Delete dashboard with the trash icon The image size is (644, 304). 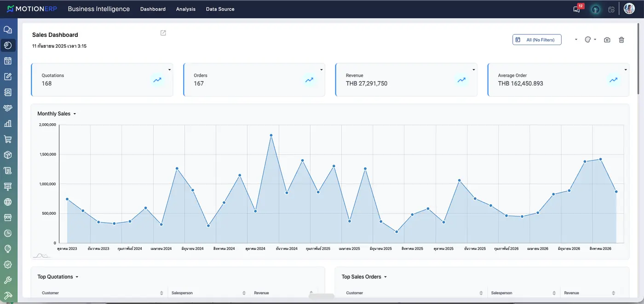[x=621, y=40]
